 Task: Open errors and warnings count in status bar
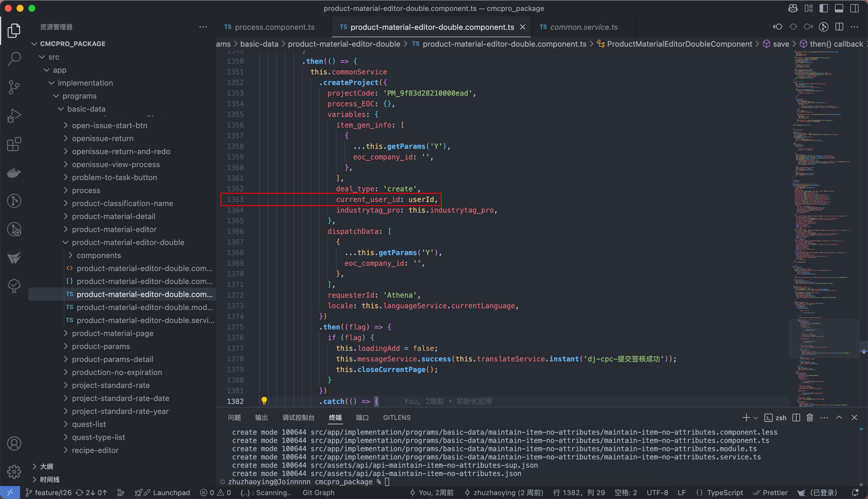click(216, 493)
